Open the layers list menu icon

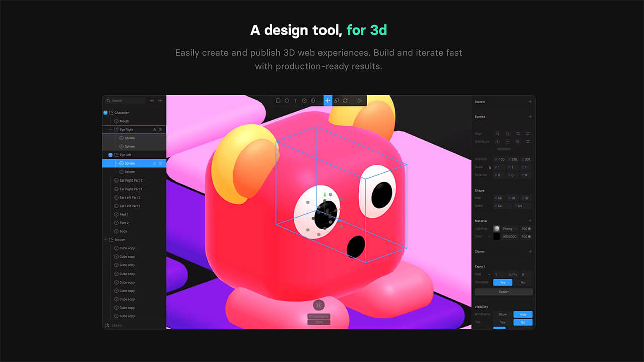tap(152, 101)
